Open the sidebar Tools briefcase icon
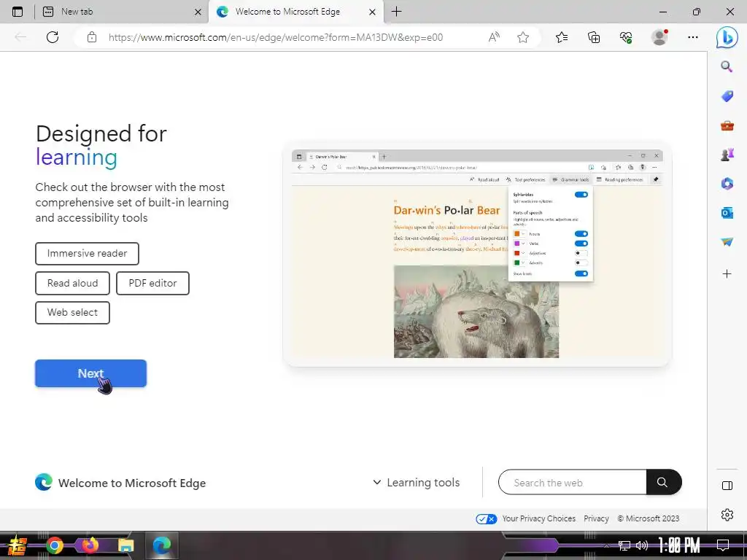This screenshot has width=747, height=560. point(727,125)
